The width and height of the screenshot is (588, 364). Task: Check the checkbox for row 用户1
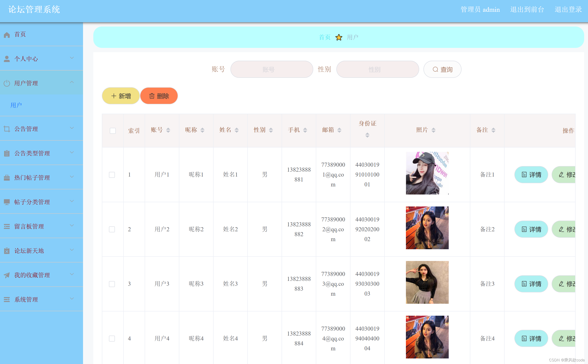coord(112,175)
